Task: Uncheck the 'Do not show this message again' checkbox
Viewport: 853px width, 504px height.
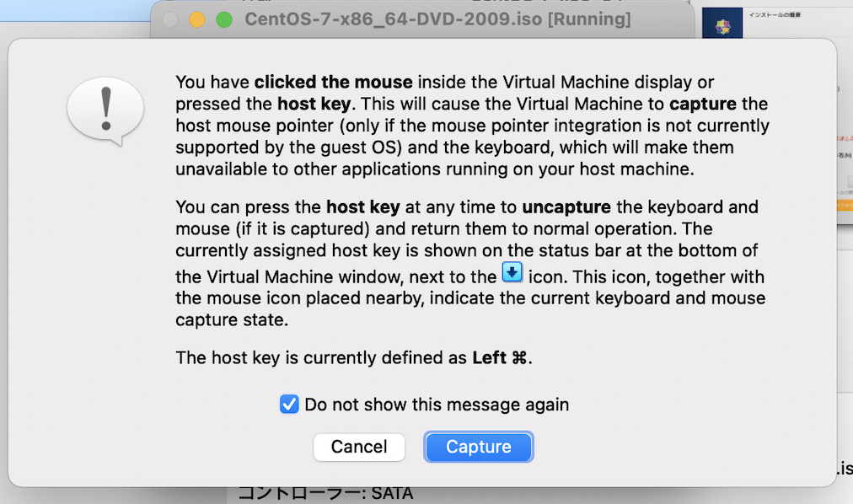Action: [x=289, y=405]
